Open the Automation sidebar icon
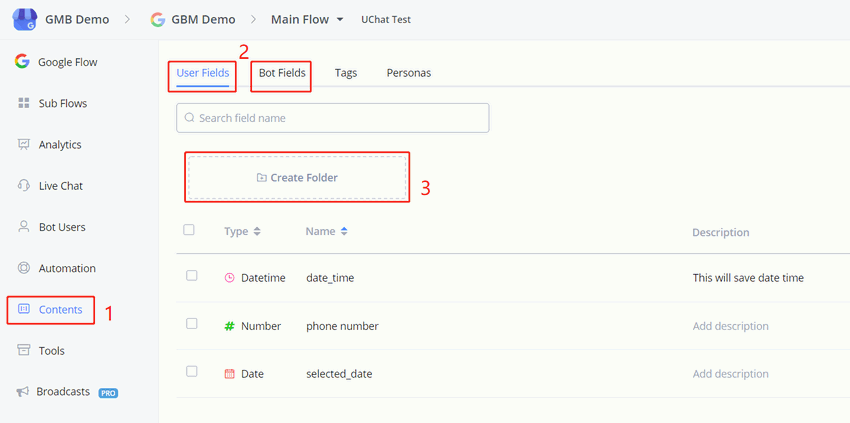The image size is (850, 423). click(23, 268)
